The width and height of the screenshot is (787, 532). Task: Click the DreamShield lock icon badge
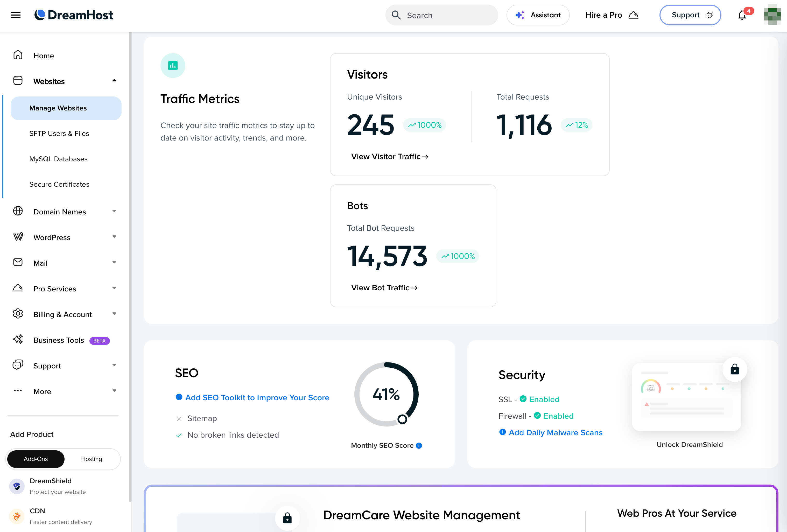point(735,369)
